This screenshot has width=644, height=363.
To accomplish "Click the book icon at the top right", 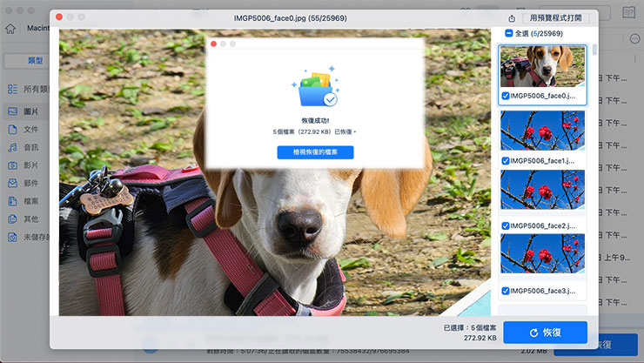I will point(628,12).
